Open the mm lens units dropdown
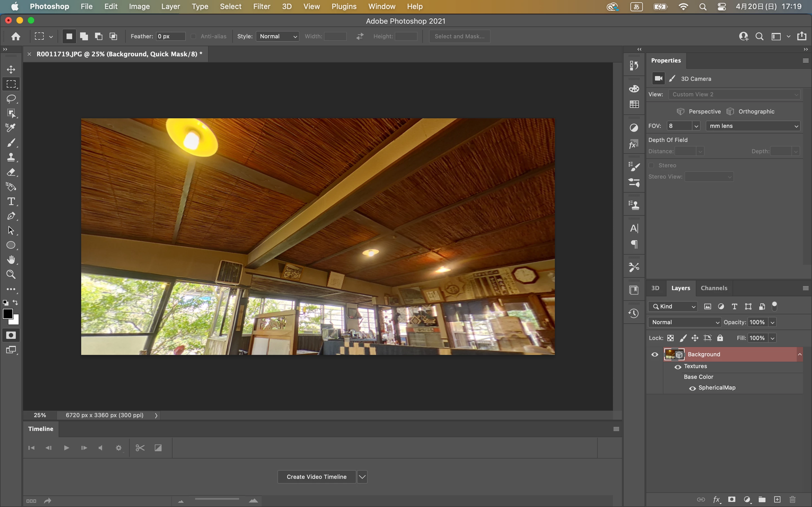The width and height of the screenshot is (812, 507). (x=753, y=126)
